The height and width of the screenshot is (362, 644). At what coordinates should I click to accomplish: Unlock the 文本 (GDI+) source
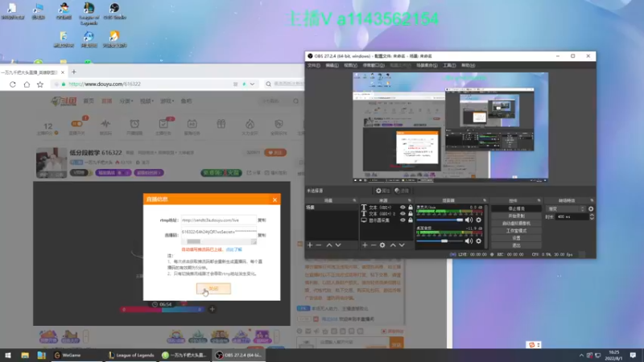click(x=411, y=208)
